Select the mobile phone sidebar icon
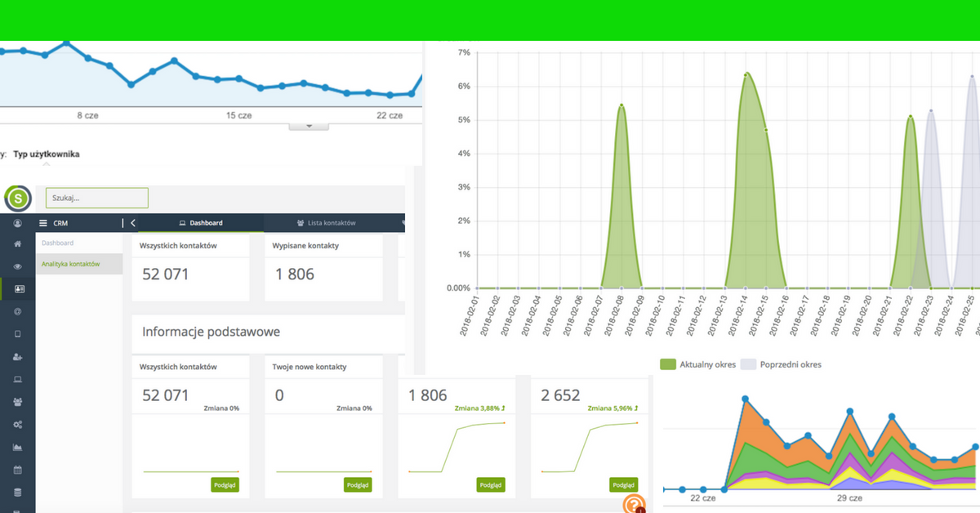980x513 pixels. (x=18, y=334)
